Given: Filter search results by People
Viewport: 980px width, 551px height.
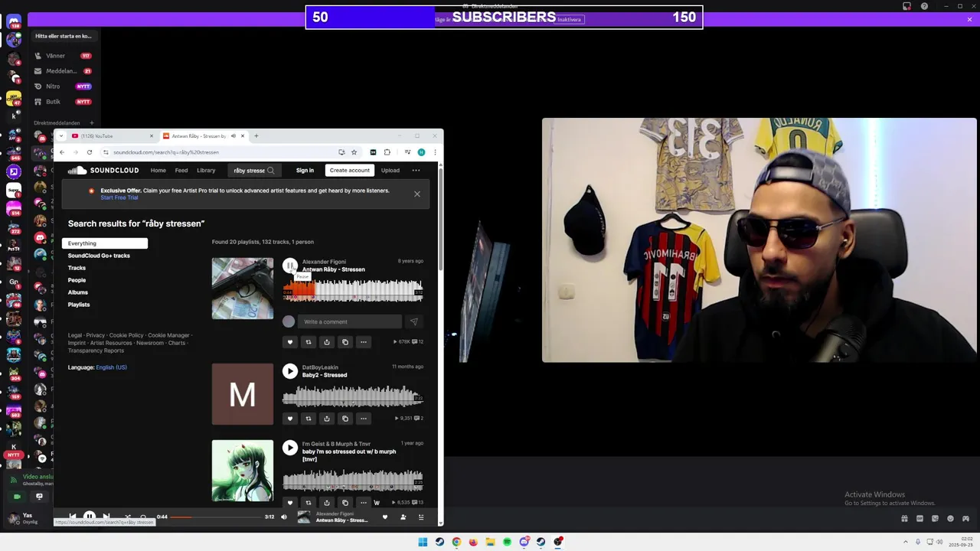Looking at the screenshot, I should point(77,280).
